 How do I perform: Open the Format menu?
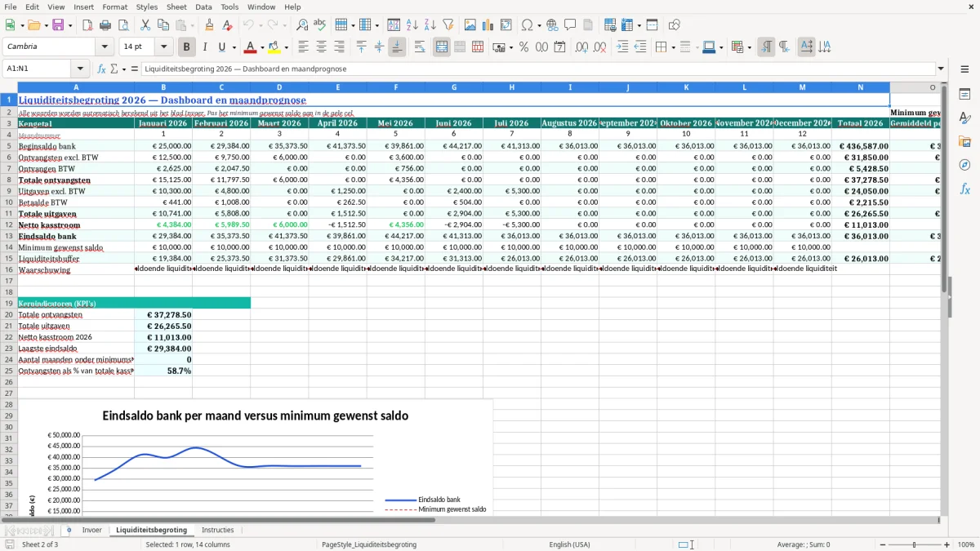(114, 7)
